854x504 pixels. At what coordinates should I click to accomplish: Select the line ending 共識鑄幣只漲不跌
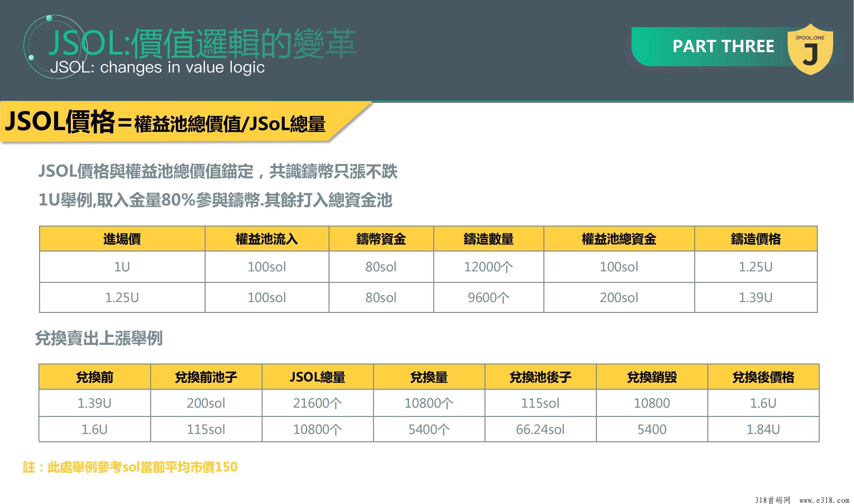point(217,171)
